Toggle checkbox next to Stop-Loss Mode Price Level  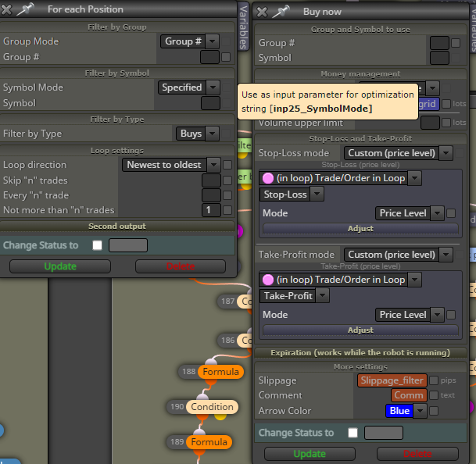coord(451,213)
